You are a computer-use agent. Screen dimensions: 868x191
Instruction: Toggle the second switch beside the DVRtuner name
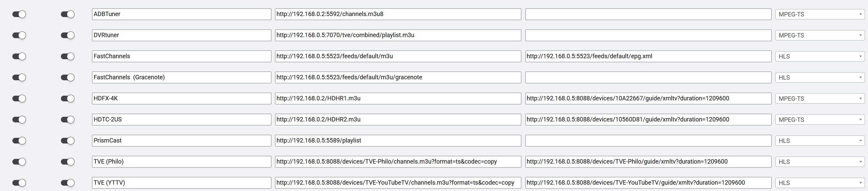pos(67,35)
